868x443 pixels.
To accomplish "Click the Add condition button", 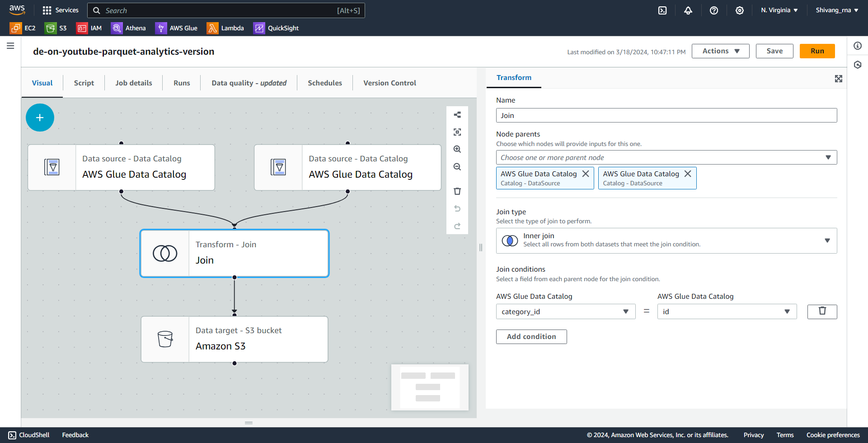I will pos(531,337).
